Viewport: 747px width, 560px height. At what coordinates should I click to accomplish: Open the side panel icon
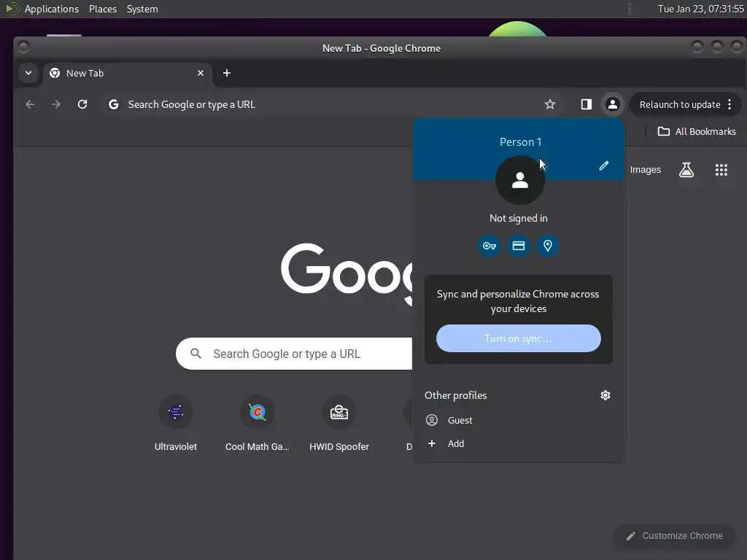[x=586, y=104]
